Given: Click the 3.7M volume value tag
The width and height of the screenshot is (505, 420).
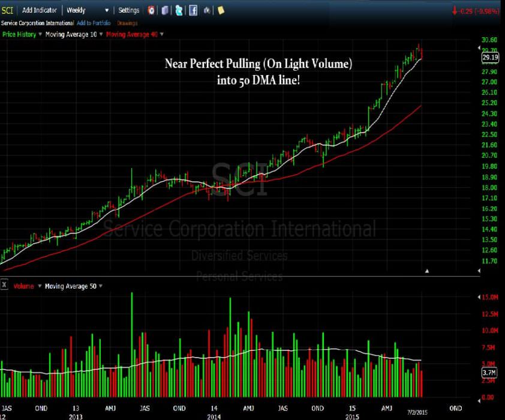Looking at the screenshot, I should click(489, 373).
